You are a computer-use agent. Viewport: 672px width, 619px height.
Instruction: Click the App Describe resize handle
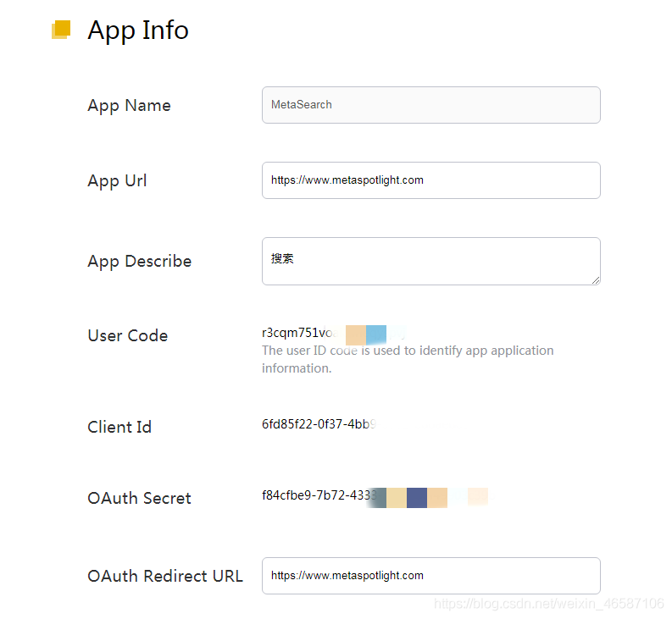pyautogui.click(x=595, y=280)
